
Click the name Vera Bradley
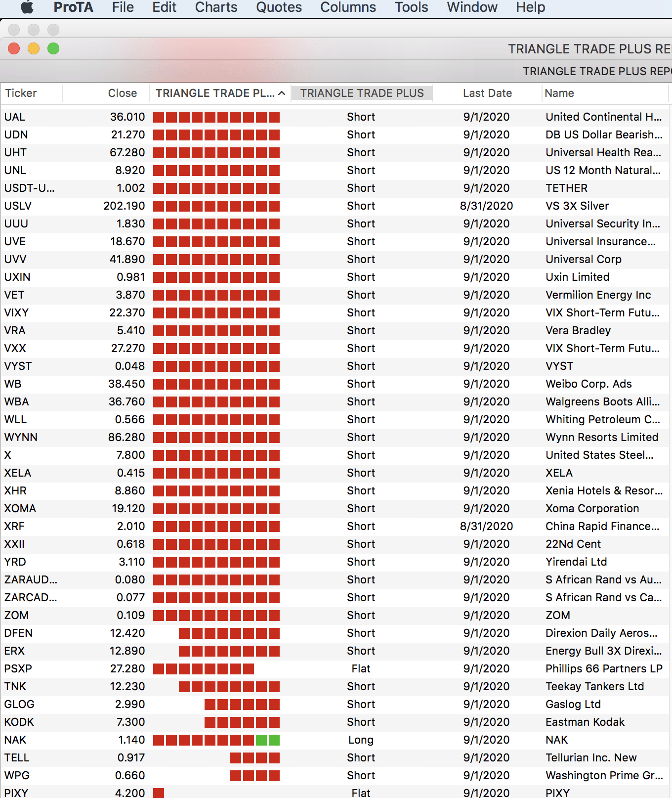coord(578,330)
